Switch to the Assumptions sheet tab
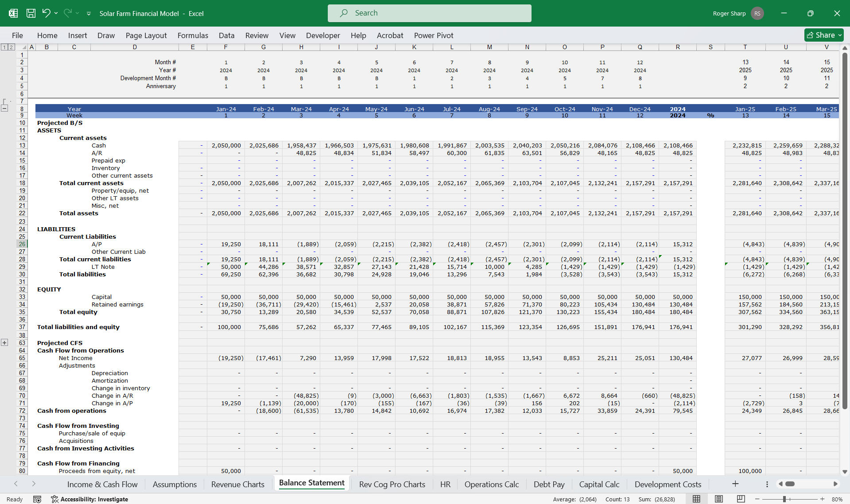Viewport: 850px width, 504px height. tap(175, 485)
